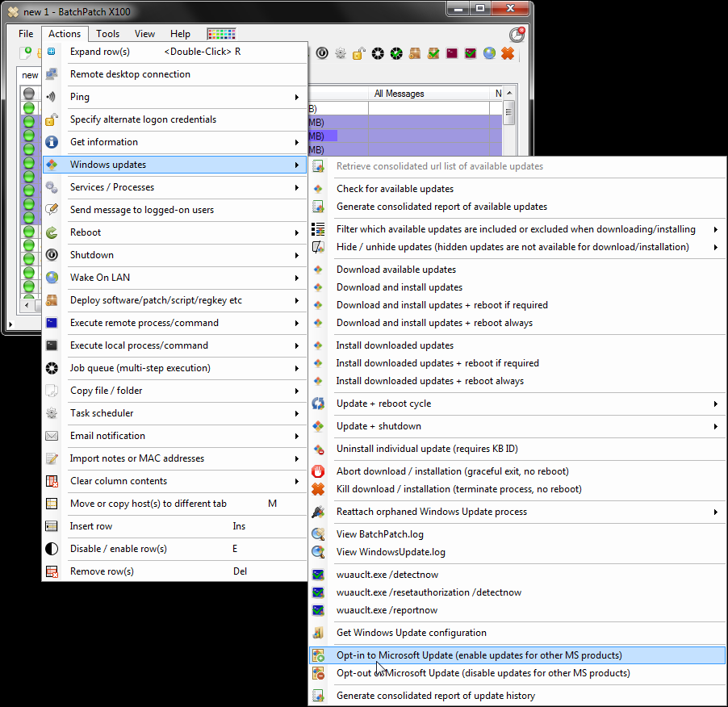This screenshot has height=707, width=728.
Task: Select Check for available updates
Action: tap(517, 189)
